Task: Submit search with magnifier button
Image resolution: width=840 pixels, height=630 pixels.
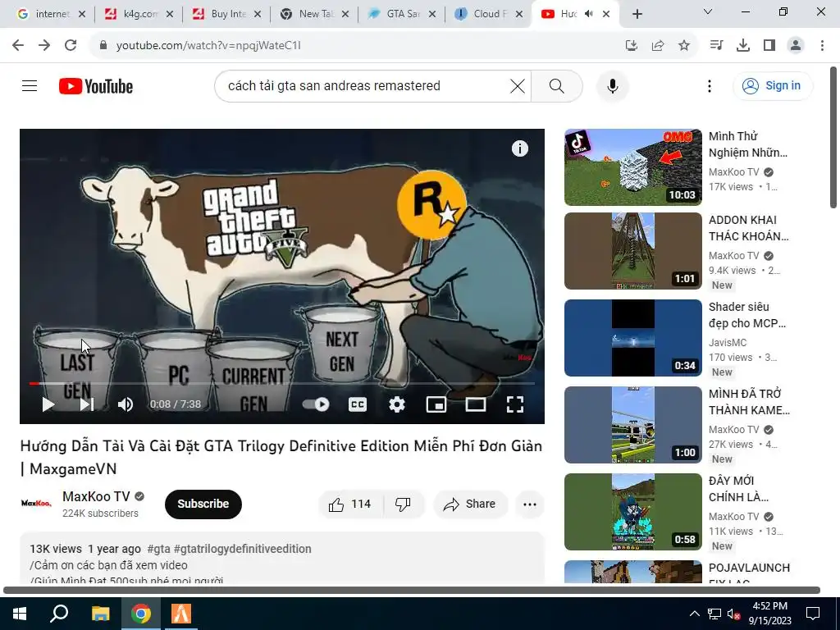Action: tap(557, 85)
